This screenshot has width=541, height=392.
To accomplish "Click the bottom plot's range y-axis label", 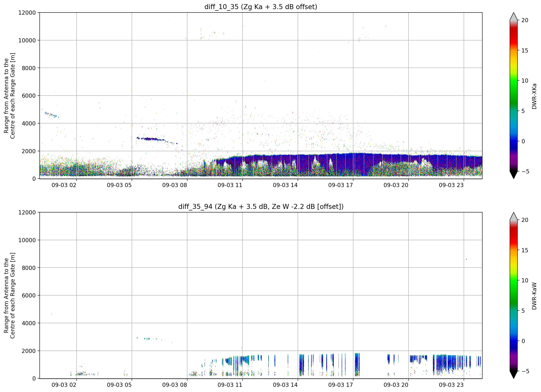I will tap(10, 295).
